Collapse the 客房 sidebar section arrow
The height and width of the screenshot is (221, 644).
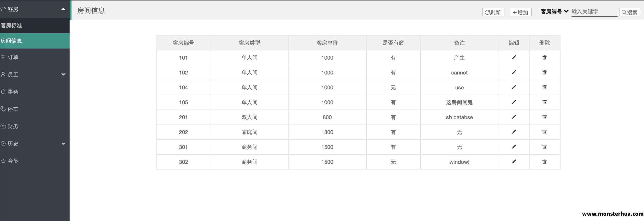pos(63,9)
